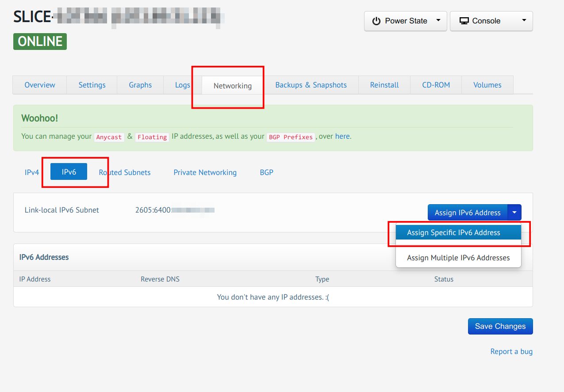Open the Volumes tab
The height and width of the screenshot is (392, 564).
487,85
